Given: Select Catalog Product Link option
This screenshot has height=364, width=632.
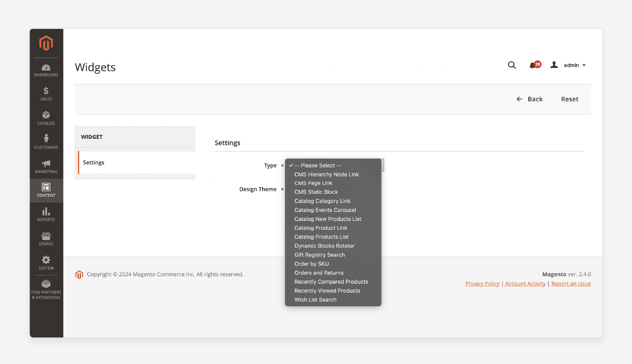Looking at the screenshot, I should pos(333,228).
